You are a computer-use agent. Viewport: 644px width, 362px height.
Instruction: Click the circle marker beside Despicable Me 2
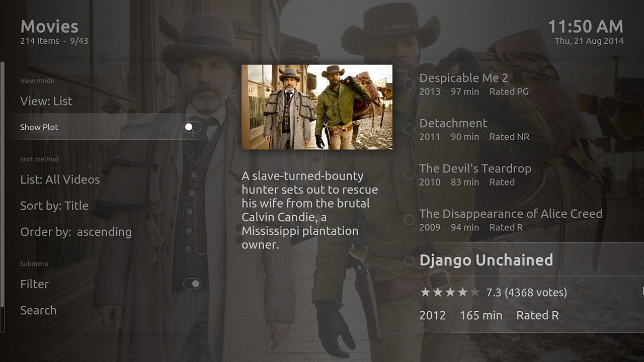pos(409,84)
